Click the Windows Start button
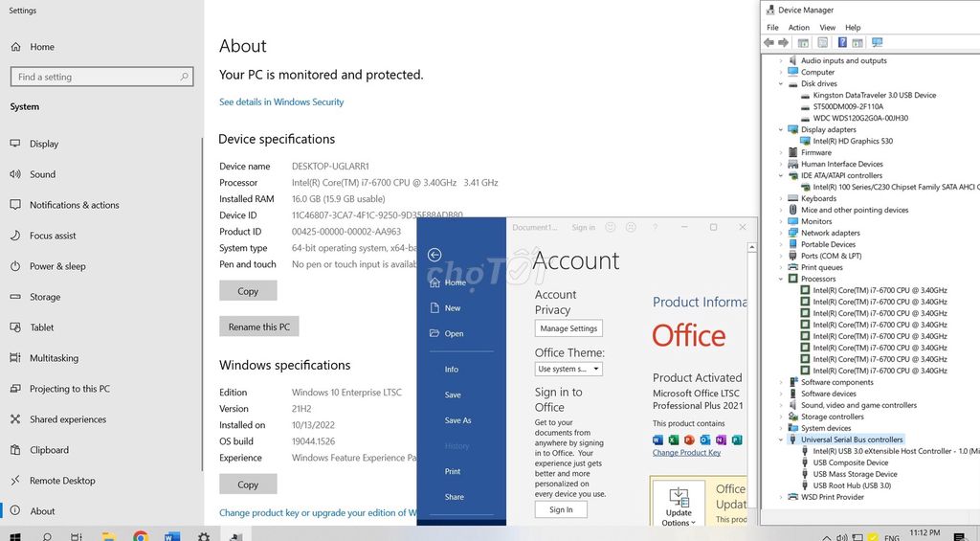Image resolution: width=980 pixels, height=541 pixels. [x=15, y=536]
